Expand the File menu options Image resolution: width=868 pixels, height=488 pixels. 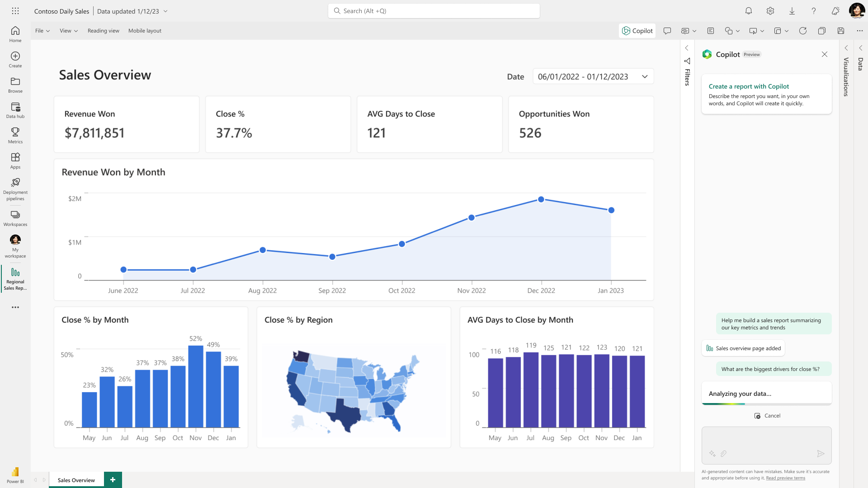tap(42, 30)
